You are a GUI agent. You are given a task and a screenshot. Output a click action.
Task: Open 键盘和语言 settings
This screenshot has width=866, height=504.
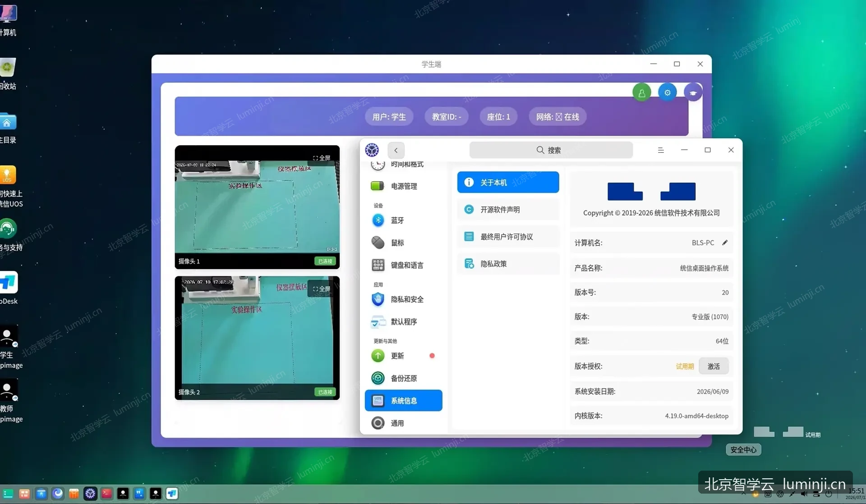coord(403,265)
